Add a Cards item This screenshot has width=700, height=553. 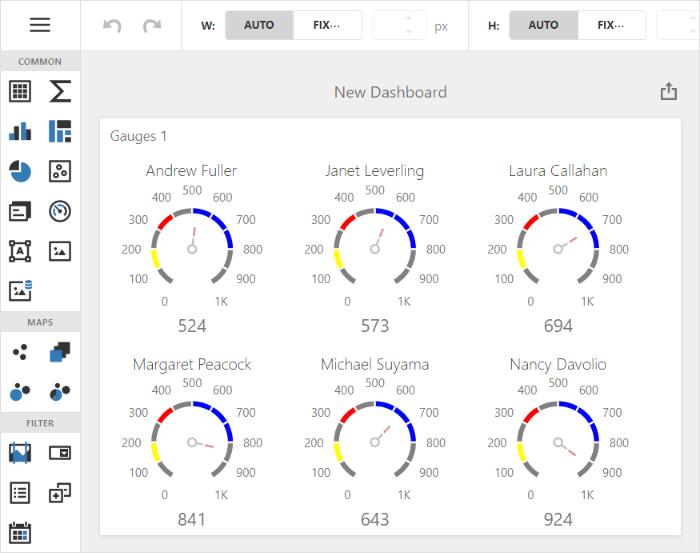click(x=20, y=211)
